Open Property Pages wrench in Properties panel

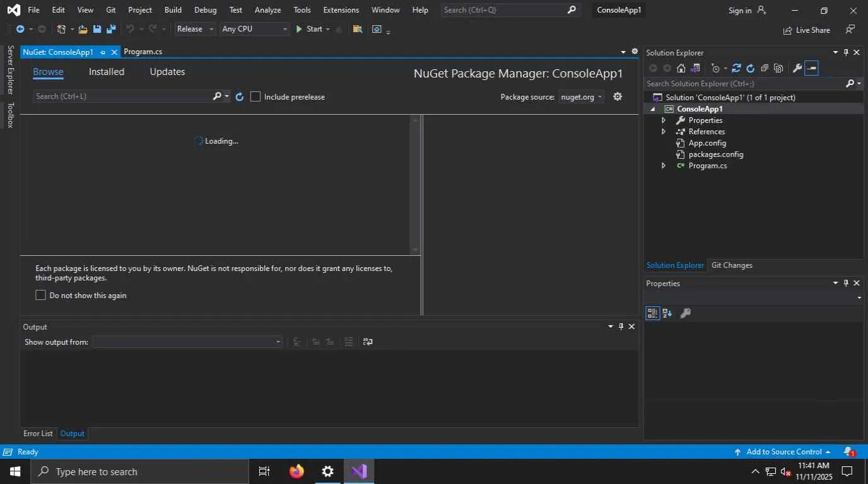pos(686,313)
